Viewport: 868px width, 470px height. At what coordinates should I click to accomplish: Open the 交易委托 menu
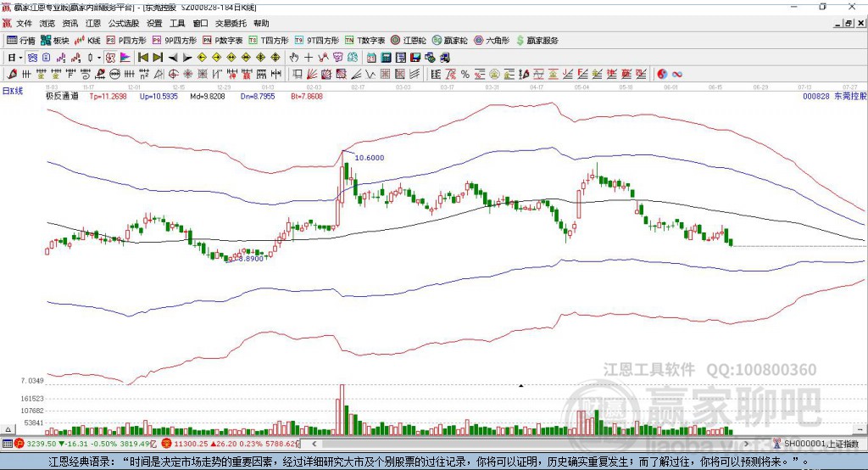[x=231, y=23]
